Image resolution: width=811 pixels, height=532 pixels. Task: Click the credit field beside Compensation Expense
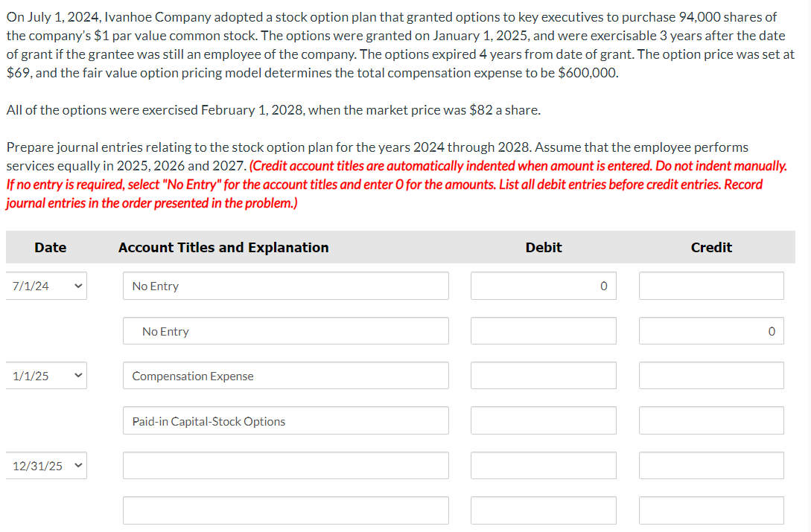click(x=710, y=375)
